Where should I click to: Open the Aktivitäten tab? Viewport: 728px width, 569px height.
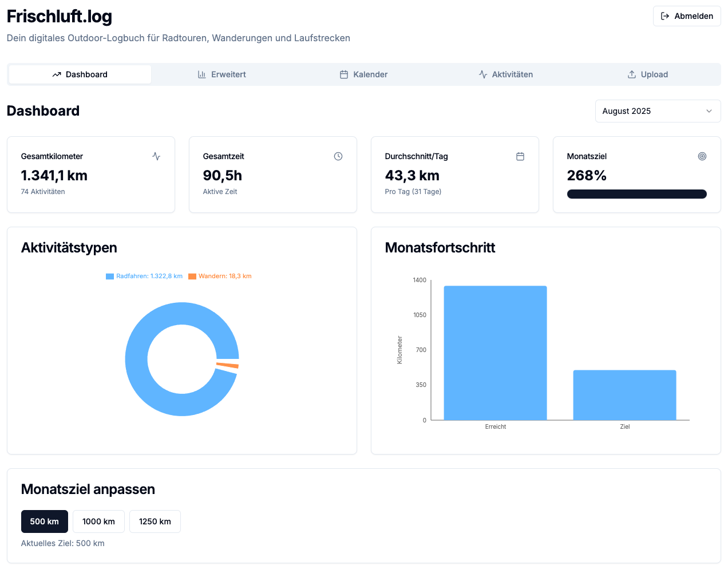(x=506, y=74)
